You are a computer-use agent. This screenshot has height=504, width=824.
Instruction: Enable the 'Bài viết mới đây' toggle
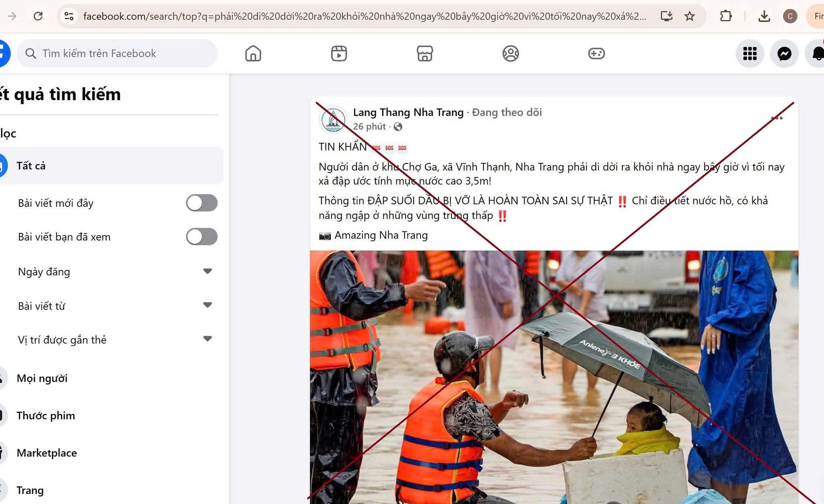point(202,203)
